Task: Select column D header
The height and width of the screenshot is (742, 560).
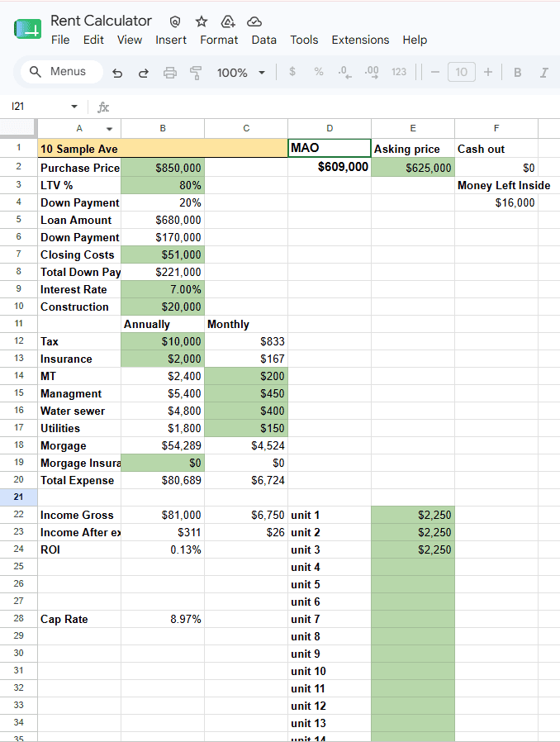Action: tap(330, 128)
